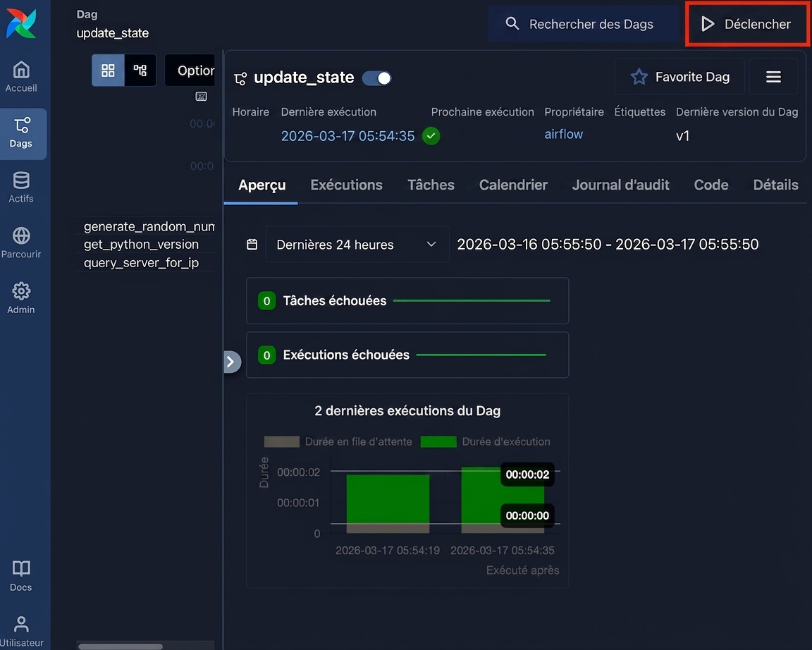Open the Admin settings menu
The height and width of the screenshot is (650, 812).
coord(21,298)
